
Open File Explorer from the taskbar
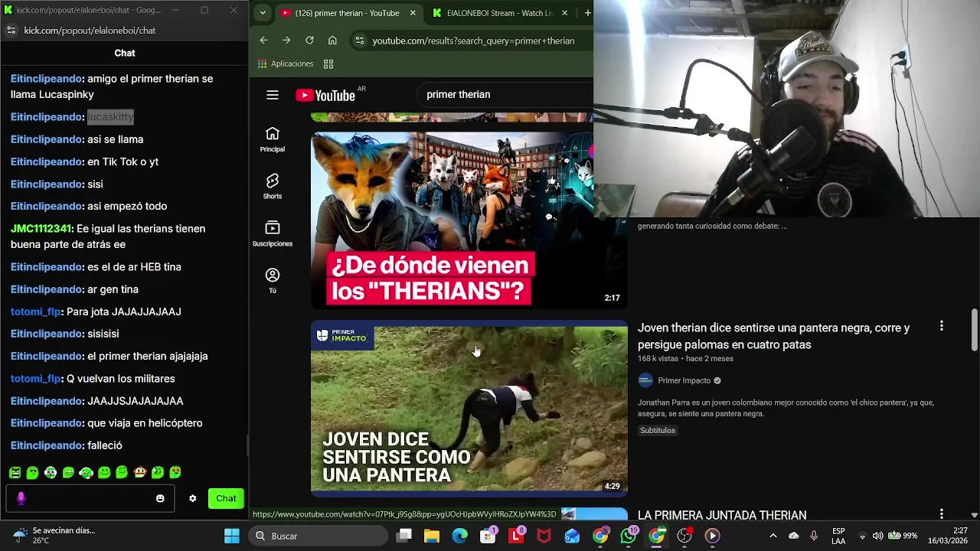point(432,536)
